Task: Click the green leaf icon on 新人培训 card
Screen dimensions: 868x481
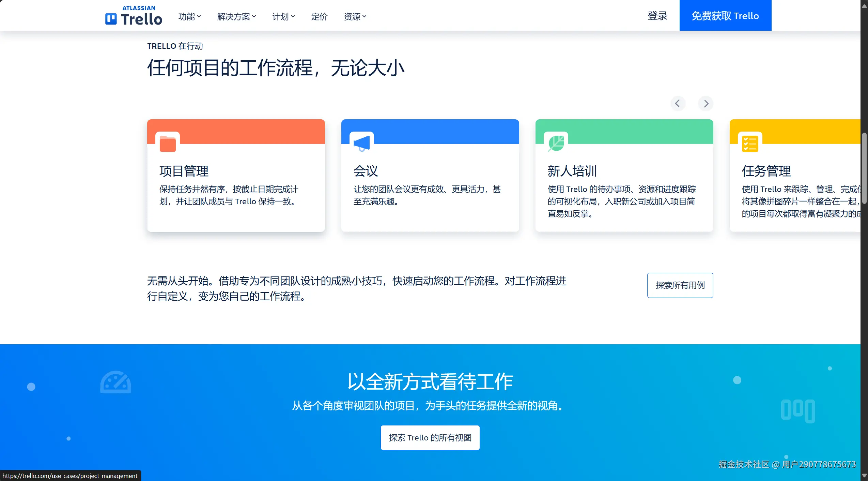Action: click(x=556, y=144)
